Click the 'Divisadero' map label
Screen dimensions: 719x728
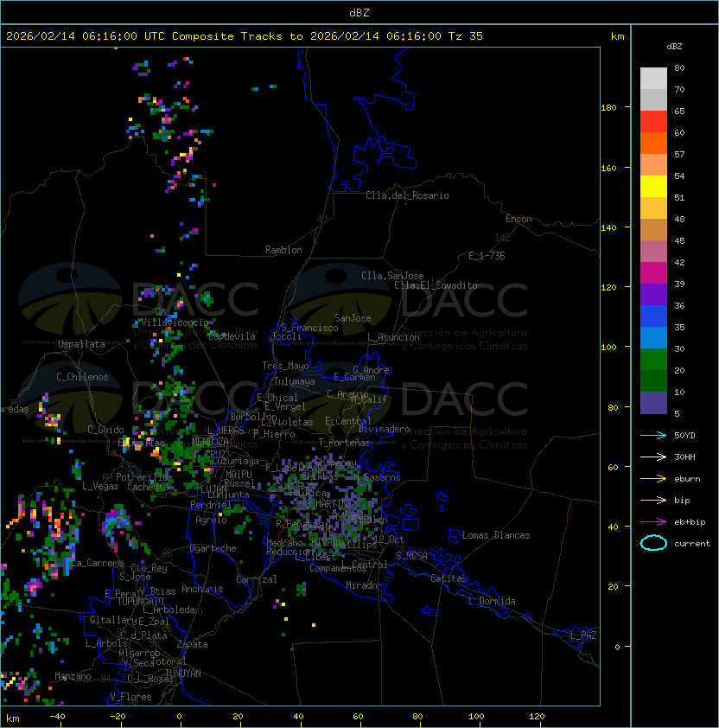(384, 429)
